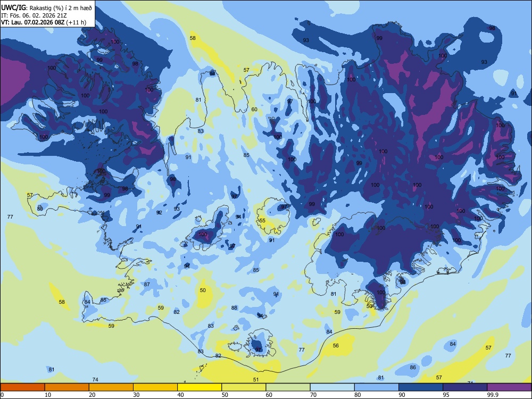Click the humidity value '74' on the map
Image resolution: width=532 pixels, height=399 pixels.
tap(95, 380)
